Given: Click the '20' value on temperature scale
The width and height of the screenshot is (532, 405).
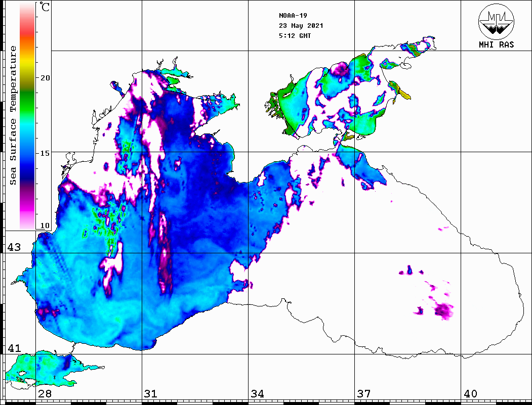Looking at the screenshot, I should coord(45,78).
